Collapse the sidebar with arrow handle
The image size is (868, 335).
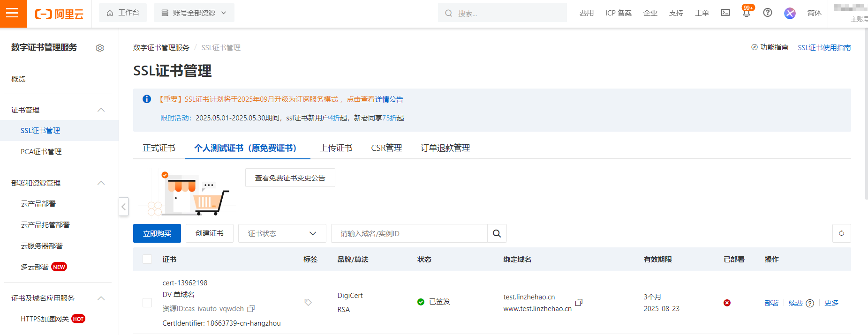pos(123,206)
